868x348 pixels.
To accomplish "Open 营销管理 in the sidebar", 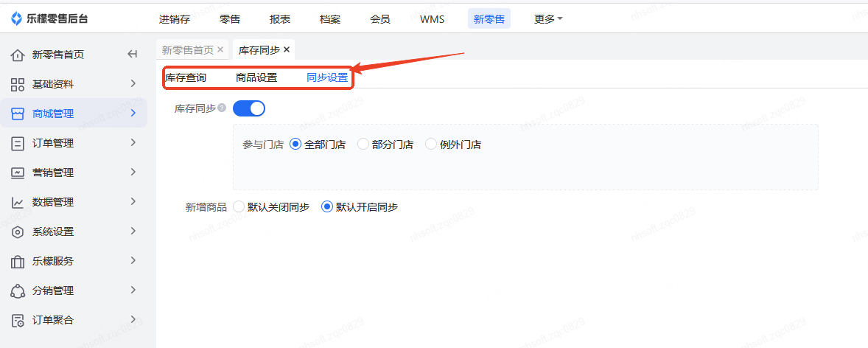I will click(x=74, y=173).
